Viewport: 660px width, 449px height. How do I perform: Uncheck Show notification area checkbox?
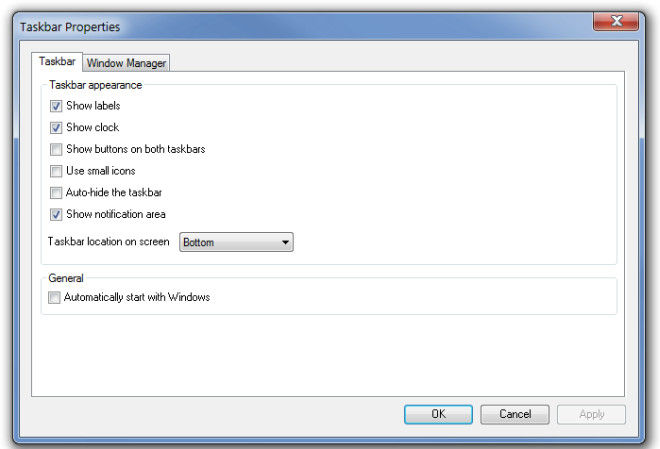pyautogui.click(x=56, y=215)
